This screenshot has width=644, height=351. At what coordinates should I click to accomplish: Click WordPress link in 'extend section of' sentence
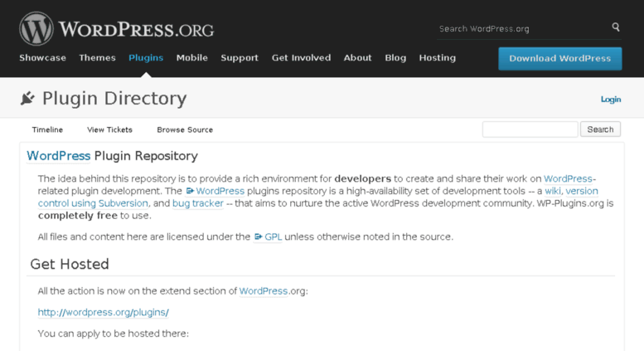(x=264, y=291)
